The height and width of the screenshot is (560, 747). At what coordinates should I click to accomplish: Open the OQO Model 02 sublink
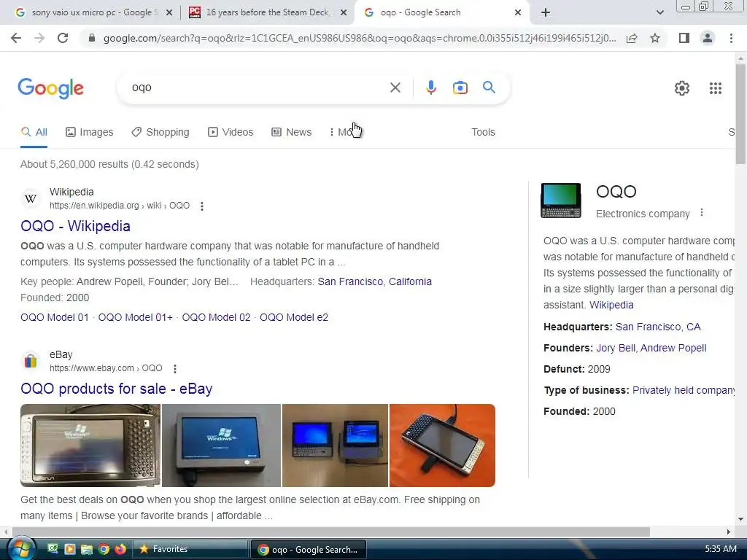click(x=216, y=317)
